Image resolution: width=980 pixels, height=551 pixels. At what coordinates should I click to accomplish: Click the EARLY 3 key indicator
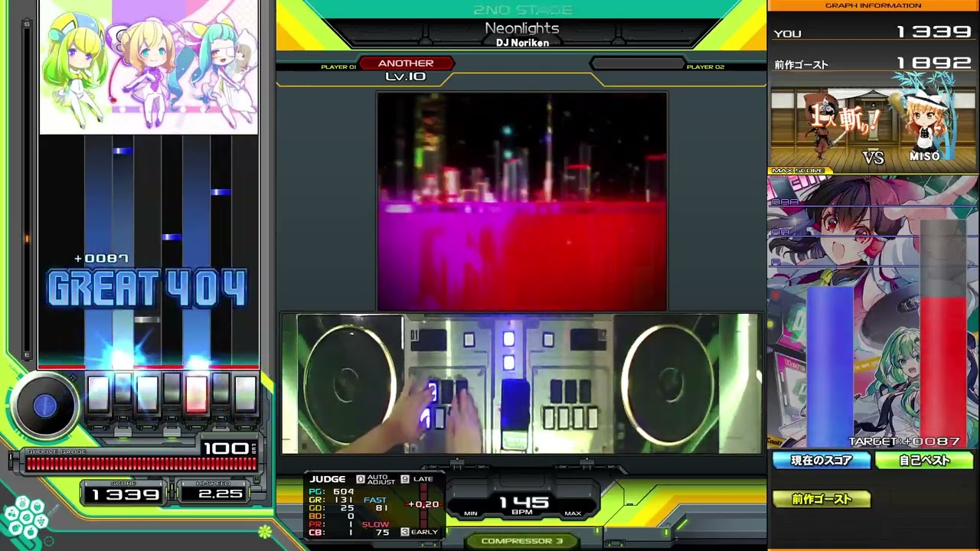click(x=419, y=532)
